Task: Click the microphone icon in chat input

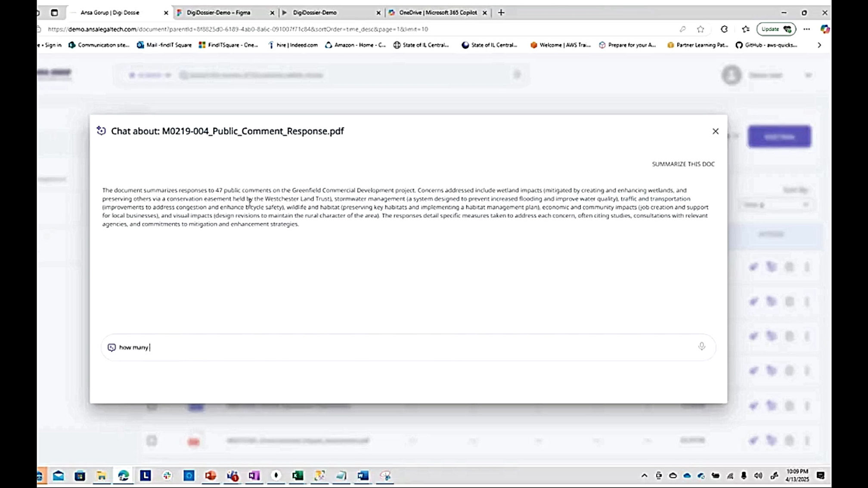Action: point(701,346)
